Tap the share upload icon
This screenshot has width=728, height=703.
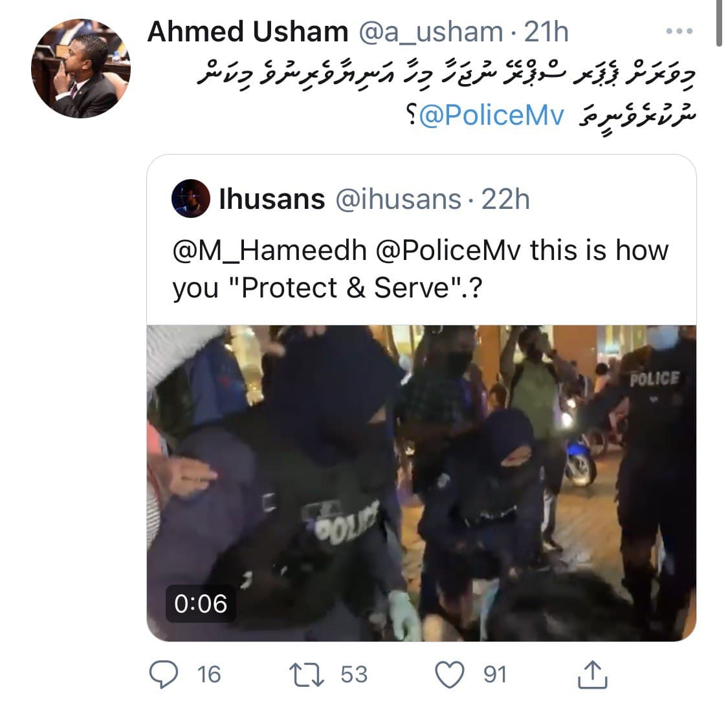pos(592,674)
